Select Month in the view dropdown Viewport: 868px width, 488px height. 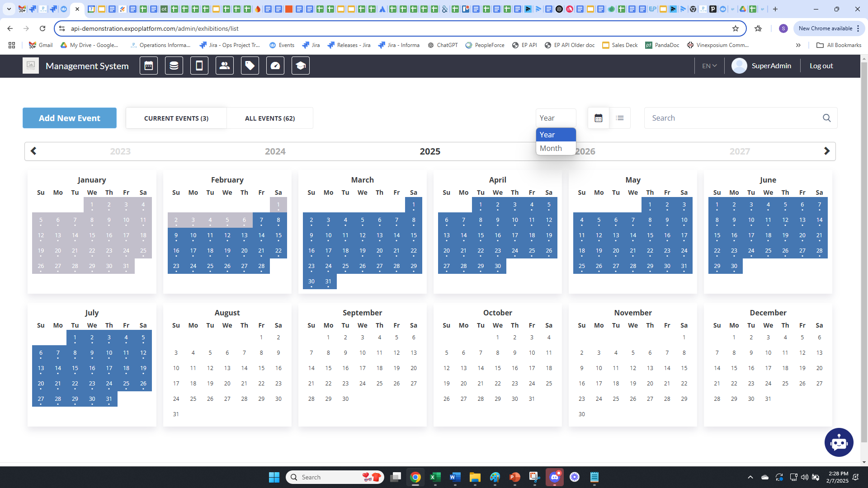click(551, 148)
